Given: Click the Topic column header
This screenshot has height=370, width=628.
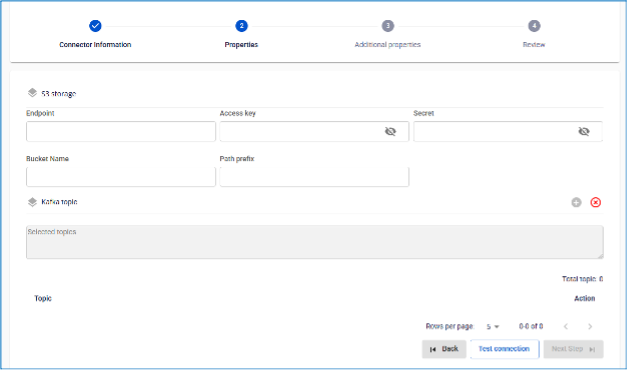Looking at the screenshot, I should 43,298.
